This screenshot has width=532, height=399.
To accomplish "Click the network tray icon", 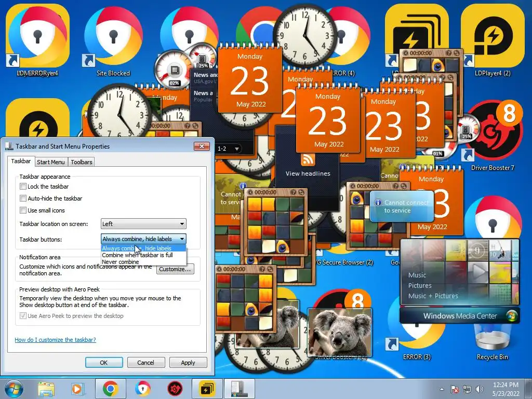I will (467, 389).
